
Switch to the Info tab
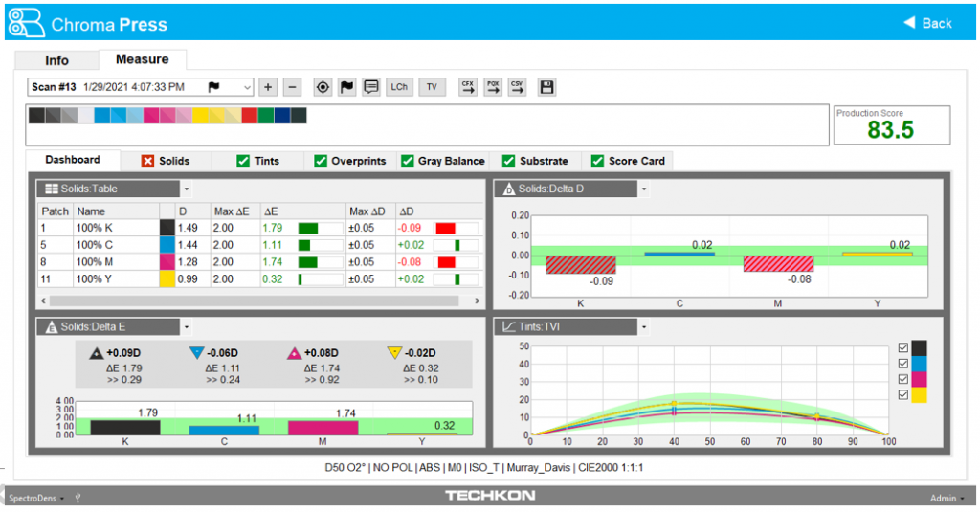(x=57, y=60)
